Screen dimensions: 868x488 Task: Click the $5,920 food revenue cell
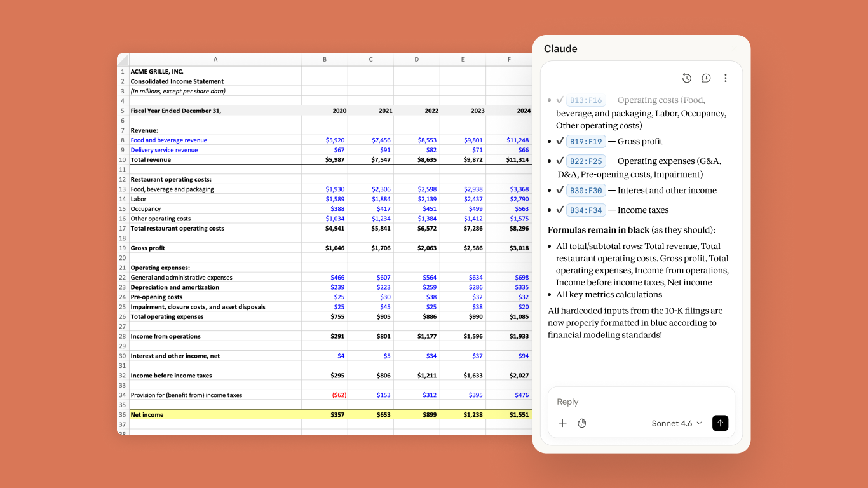(x=325, y=140)
